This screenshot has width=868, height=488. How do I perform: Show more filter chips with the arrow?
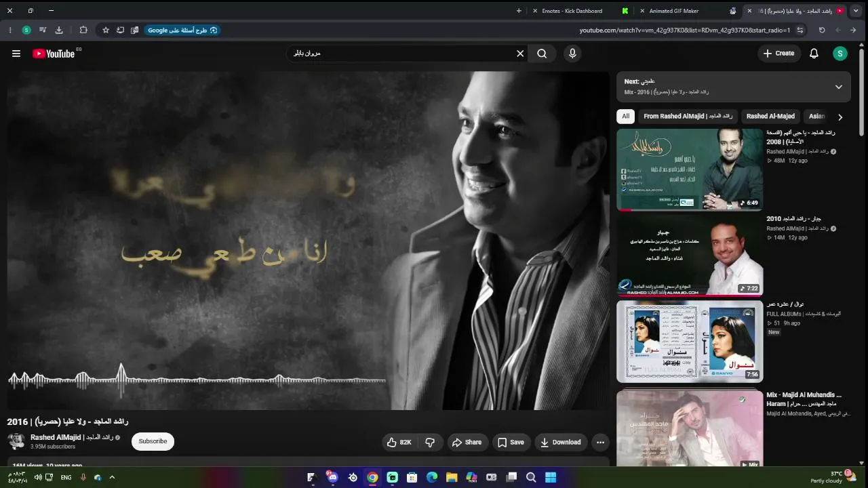click(x=840, y=117)
